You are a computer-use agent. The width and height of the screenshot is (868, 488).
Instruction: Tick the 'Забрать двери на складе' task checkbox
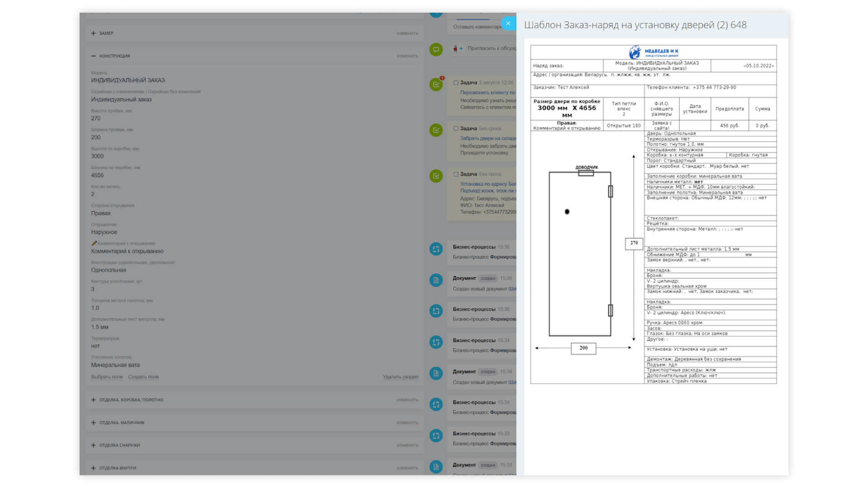coord(456,129)
